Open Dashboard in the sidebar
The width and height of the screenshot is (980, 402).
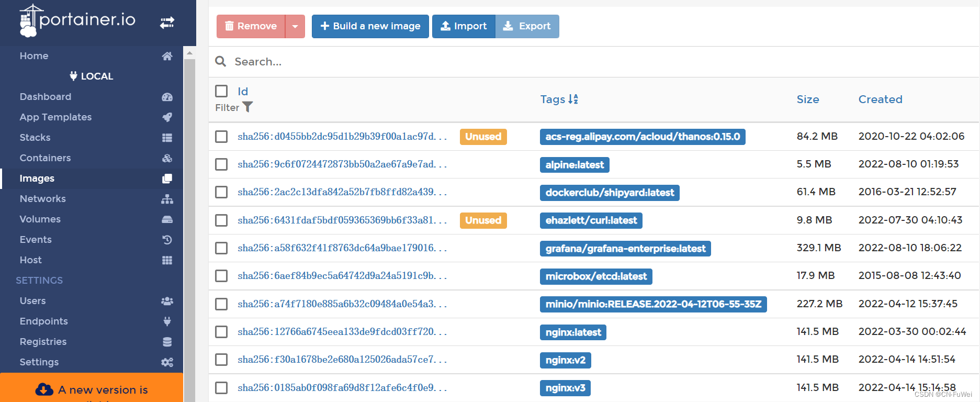point(46,97)
